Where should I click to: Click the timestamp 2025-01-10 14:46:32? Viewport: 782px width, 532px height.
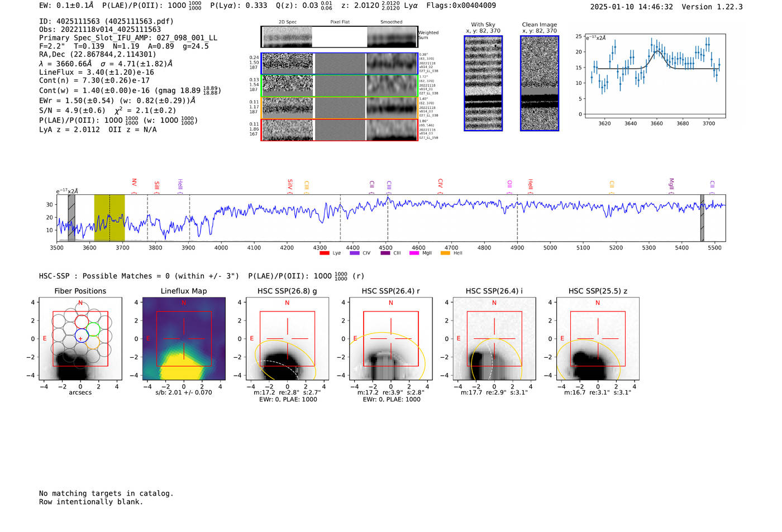(x=632, y=7)
